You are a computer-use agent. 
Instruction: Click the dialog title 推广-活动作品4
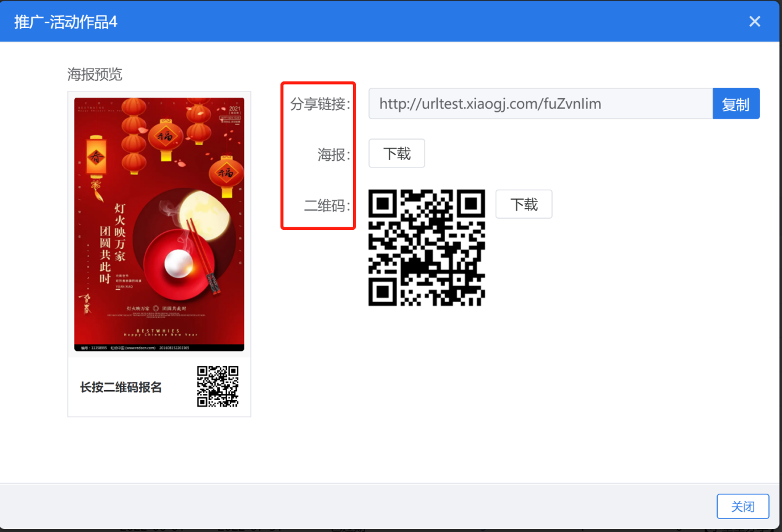tap(66, 22)
